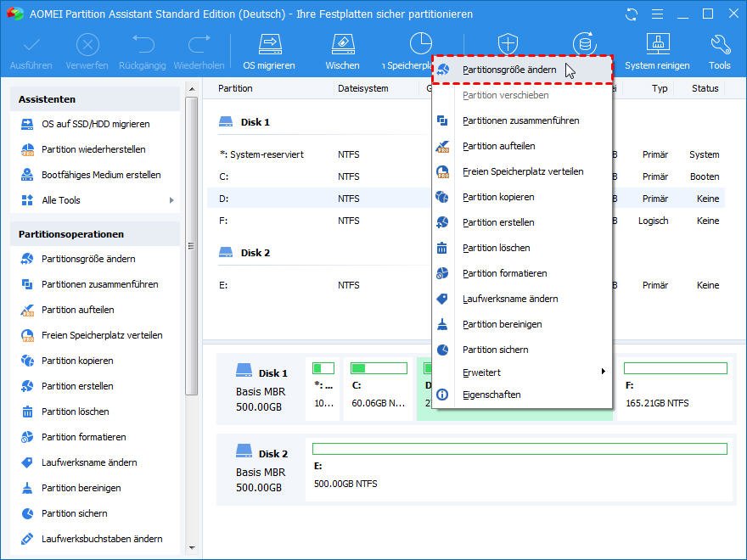747x560 pixels.
Task: Click the sidebar scrollbar down arrow
Action: point(192,548)
